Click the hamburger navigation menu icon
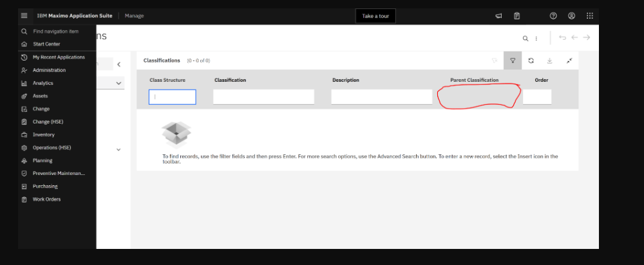The width and height of the screenshot is (644, 265). pos(24,15)
